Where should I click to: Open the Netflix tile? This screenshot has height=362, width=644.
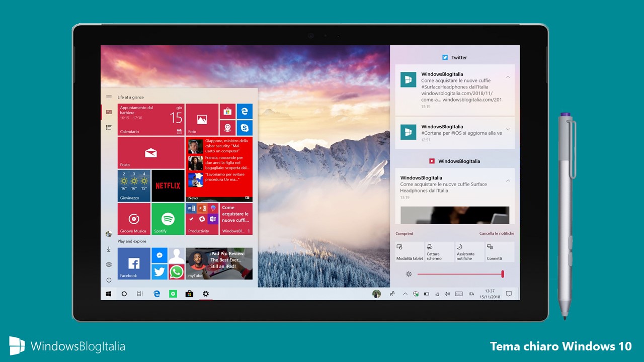click(x=168, y=186)
